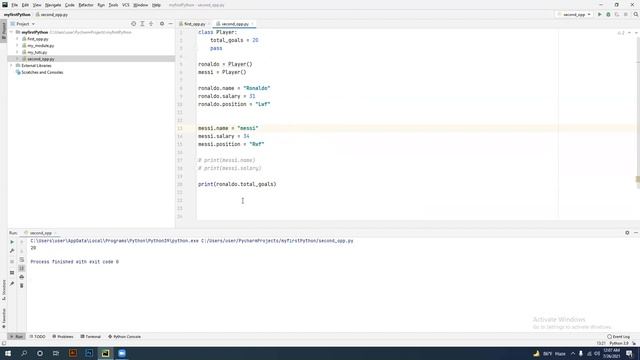Screen dimensions: 640x360
Task: Open Zoom app in taskbar
Action: [x=122, y=353]
